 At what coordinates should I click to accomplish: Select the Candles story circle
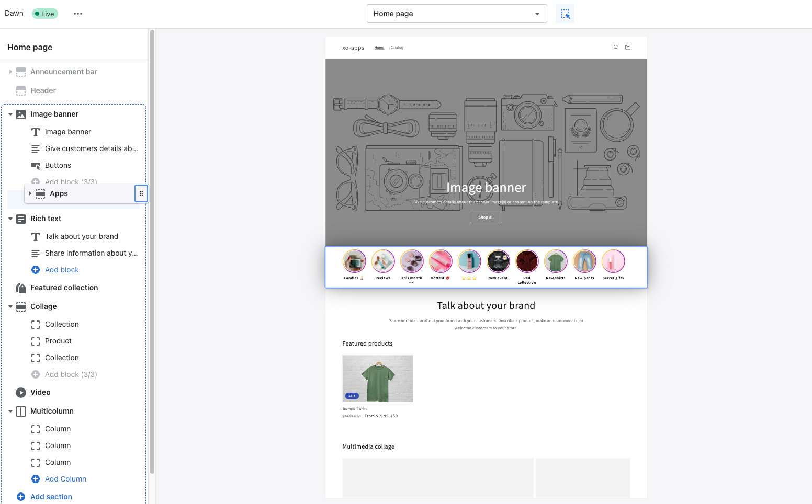pos(354,261)
